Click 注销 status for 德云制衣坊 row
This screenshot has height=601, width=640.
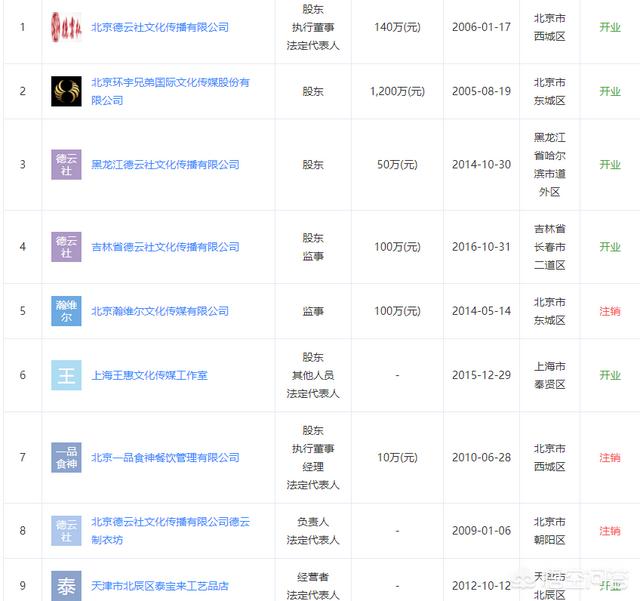click(610, 531)
